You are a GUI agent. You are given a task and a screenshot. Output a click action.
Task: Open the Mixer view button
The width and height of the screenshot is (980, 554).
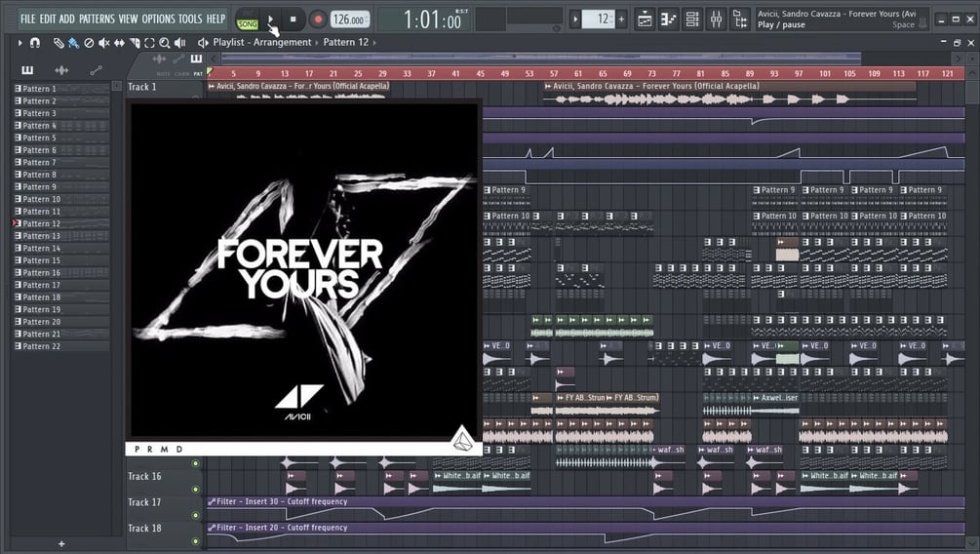coord(716,20)
